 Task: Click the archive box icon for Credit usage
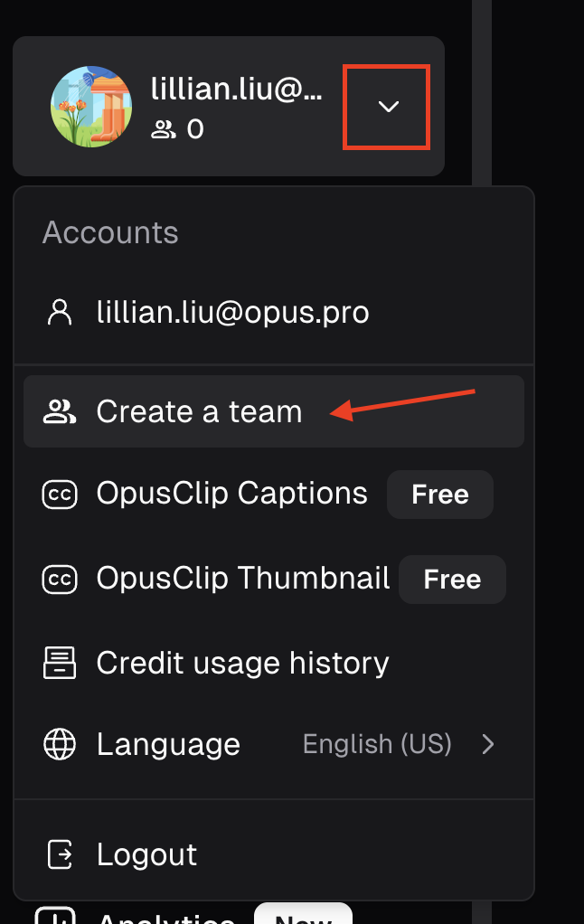pyautogui.click(x=60, y=663)
